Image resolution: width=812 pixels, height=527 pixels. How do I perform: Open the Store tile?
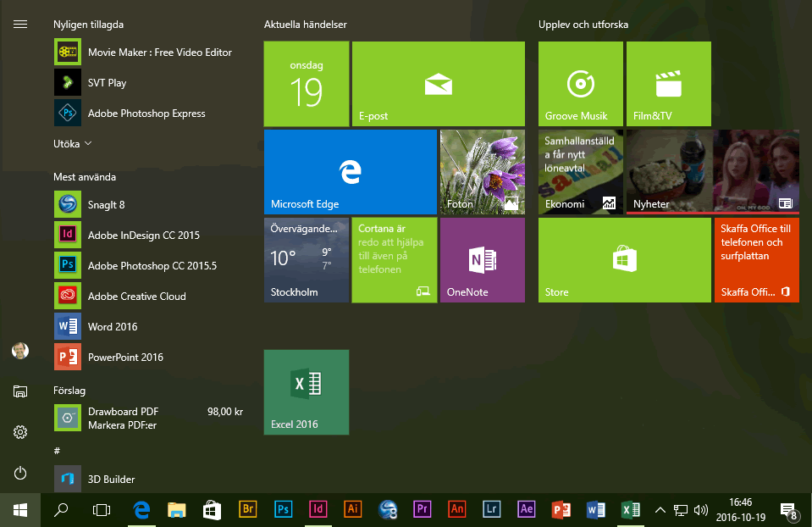624,260
